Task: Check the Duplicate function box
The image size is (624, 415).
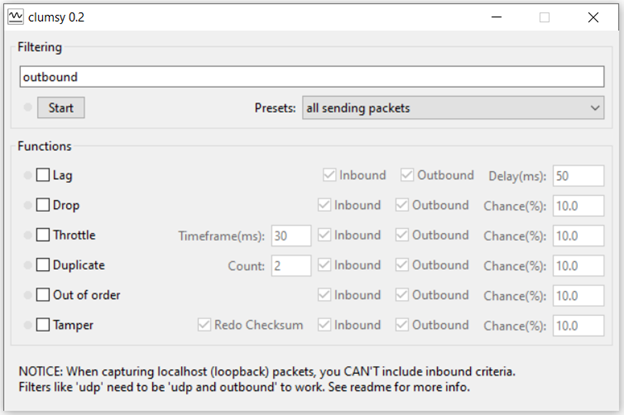Action: 43,265
